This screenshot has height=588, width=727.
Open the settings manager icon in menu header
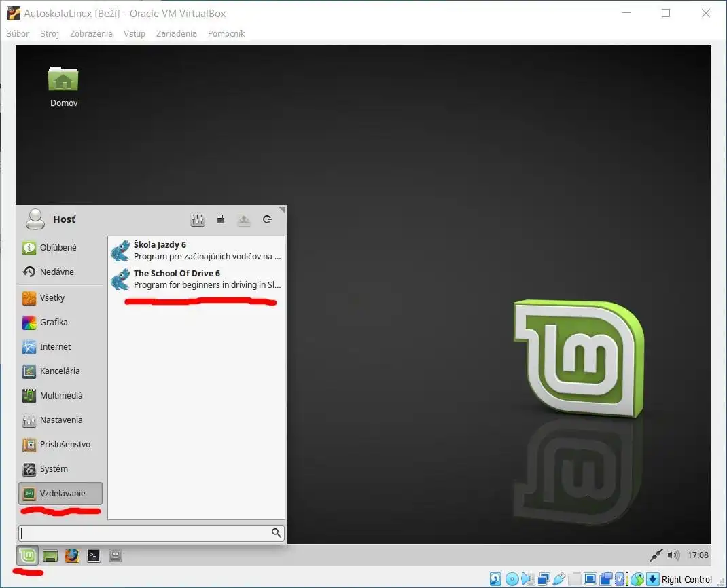[x=198, y=219]
